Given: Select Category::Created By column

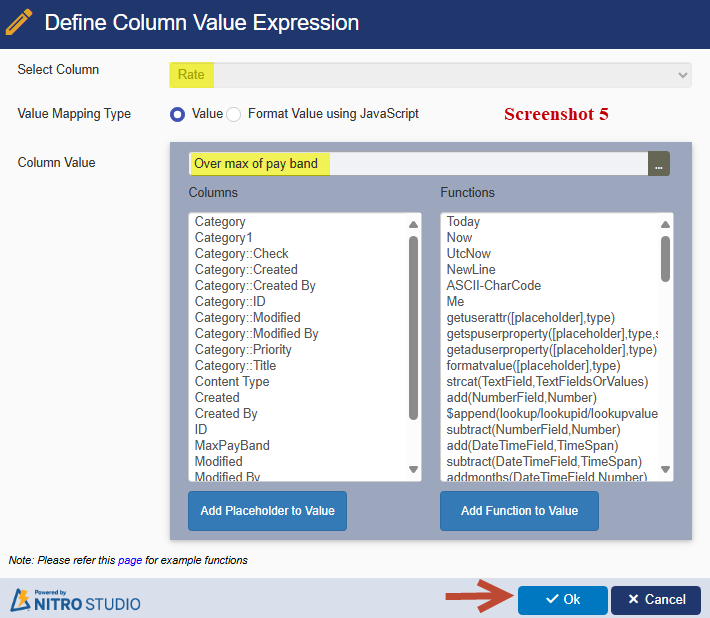Looking at the screenshot, I should click(255, 286).
